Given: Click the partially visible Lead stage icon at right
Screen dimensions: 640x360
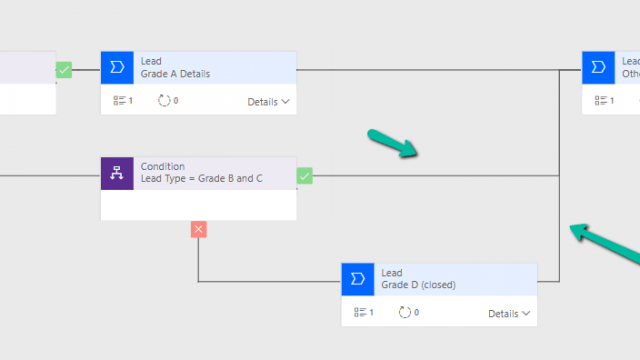Looking at the screenshot, I should (x=598, y=67).
